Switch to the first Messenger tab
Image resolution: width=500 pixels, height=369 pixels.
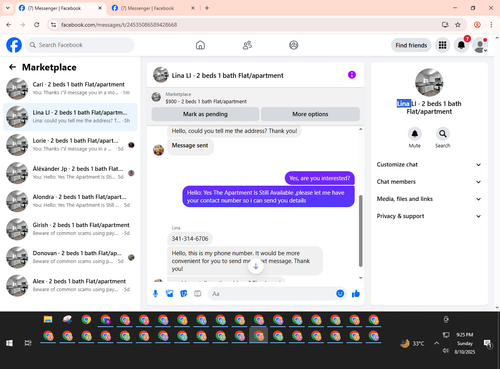60,8
